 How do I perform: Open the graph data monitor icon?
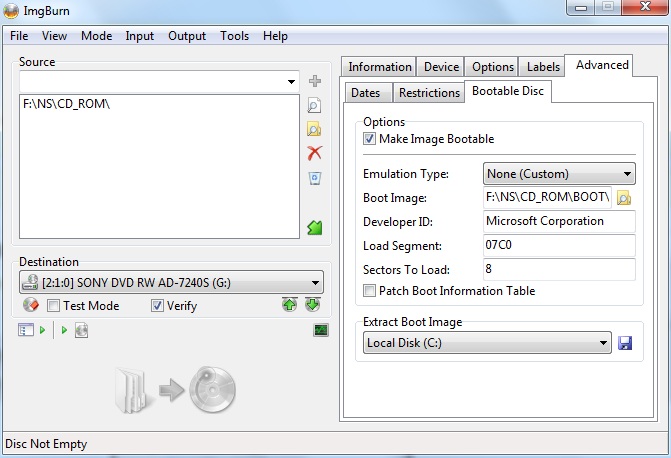tap(321, 330)
